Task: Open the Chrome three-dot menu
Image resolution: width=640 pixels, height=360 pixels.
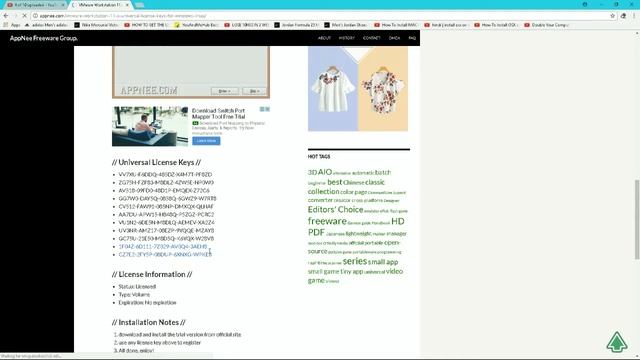Action: click(634, 16)
